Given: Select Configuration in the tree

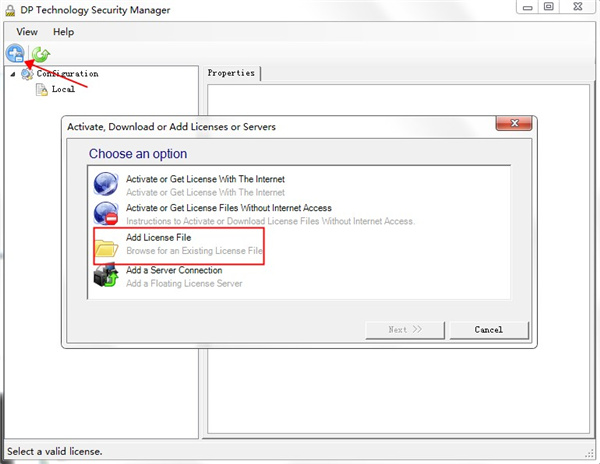Looking at the screenshot, I should click(x=67, y=74).
